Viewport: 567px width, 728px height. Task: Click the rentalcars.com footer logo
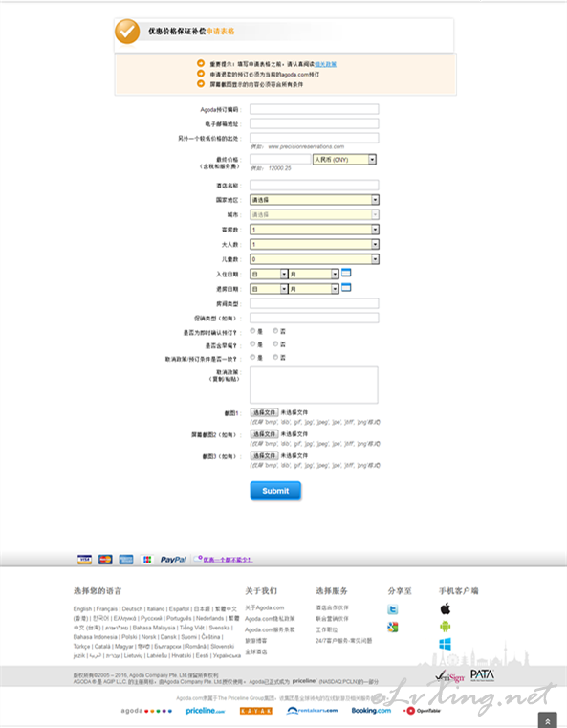tap(312, 711)
